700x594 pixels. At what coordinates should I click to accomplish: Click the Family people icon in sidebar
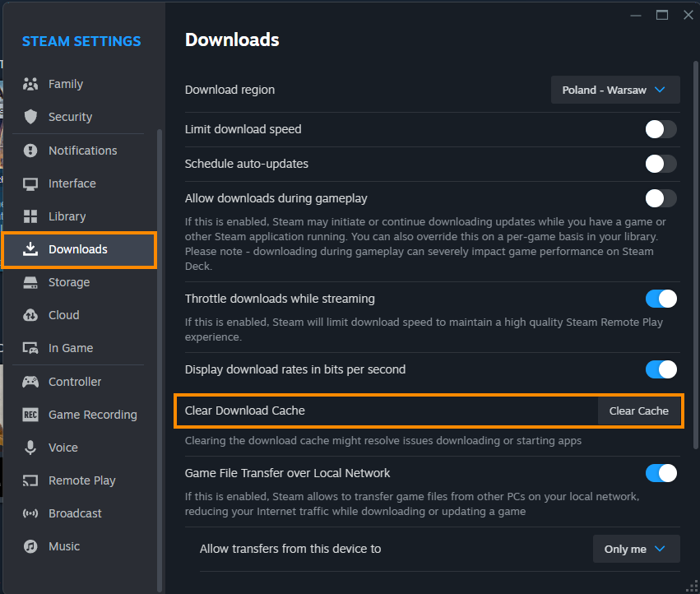[30, 84]
